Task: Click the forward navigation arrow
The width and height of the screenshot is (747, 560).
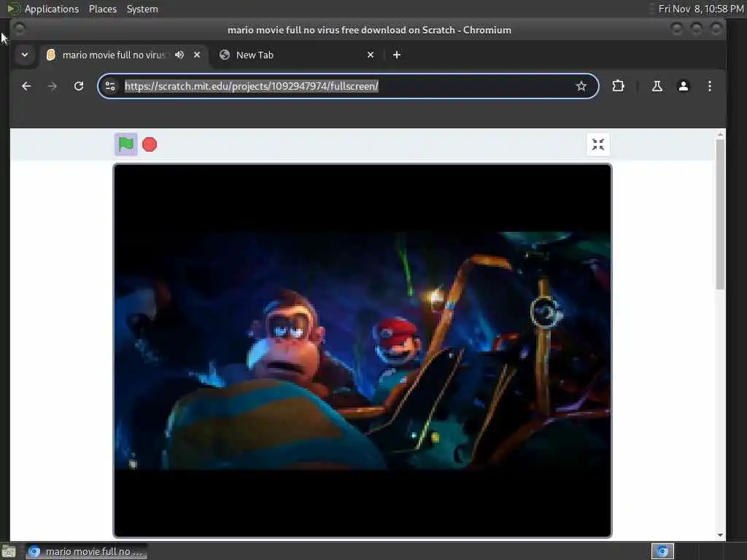Action: 53,86
